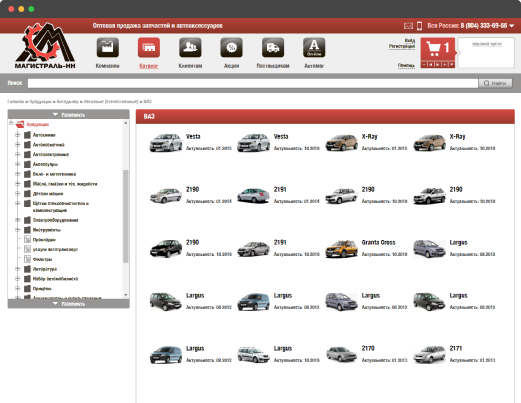Click the mobile phone icon in header
Screen dimensions: 521x403
(419, 26)
